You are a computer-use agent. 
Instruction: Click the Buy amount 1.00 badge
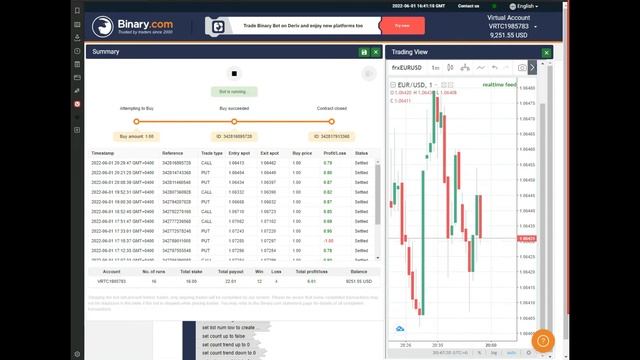coord(136,136)
